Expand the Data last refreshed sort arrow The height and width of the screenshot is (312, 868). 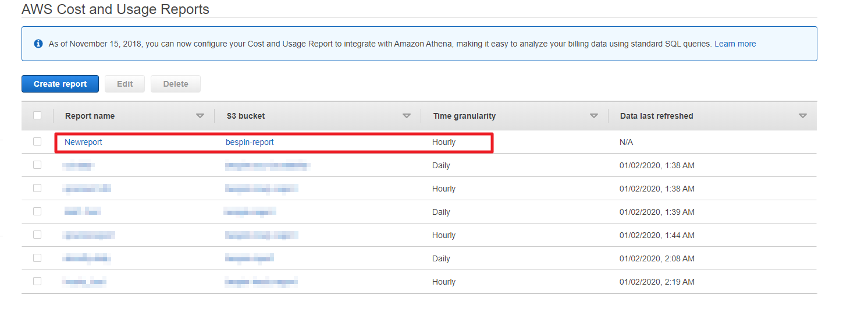[803, 116]
